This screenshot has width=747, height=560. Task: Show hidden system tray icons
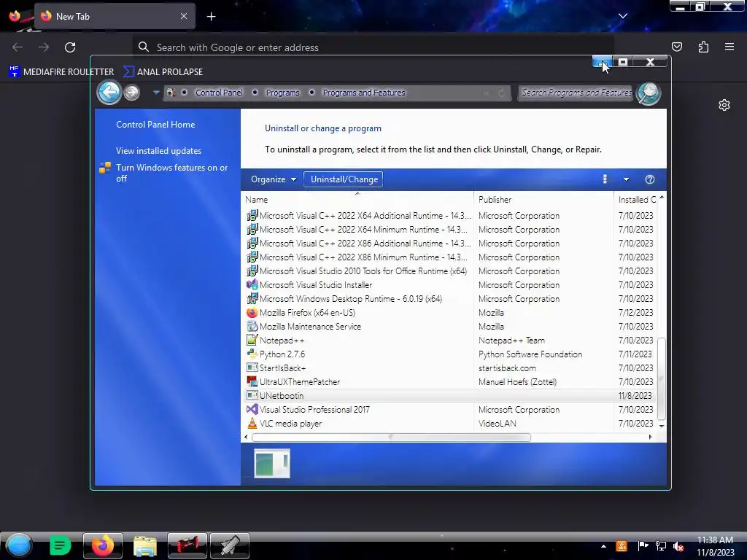[603, 546]
